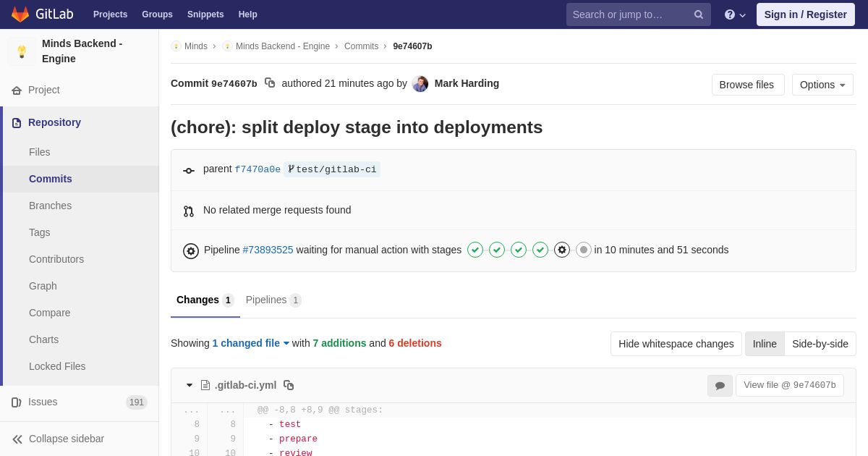Click View file @ 9e74607b button
Image resolution: width=868 pixels, height=456 pixels.
(x=790, y=385)
